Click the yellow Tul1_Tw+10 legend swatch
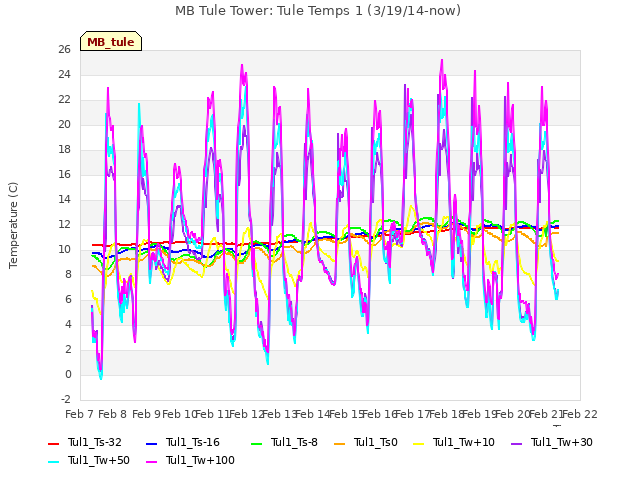640x480 pixels. coord(419,443)
